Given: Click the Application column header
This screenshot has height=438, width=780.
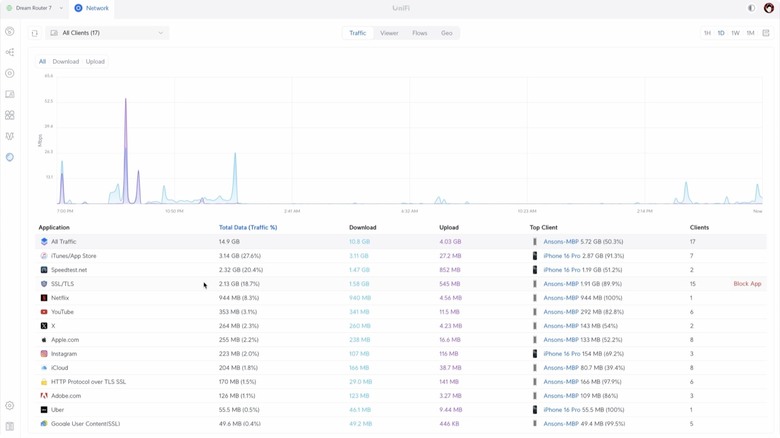Looking at the screenshot, I should [54, 227].
